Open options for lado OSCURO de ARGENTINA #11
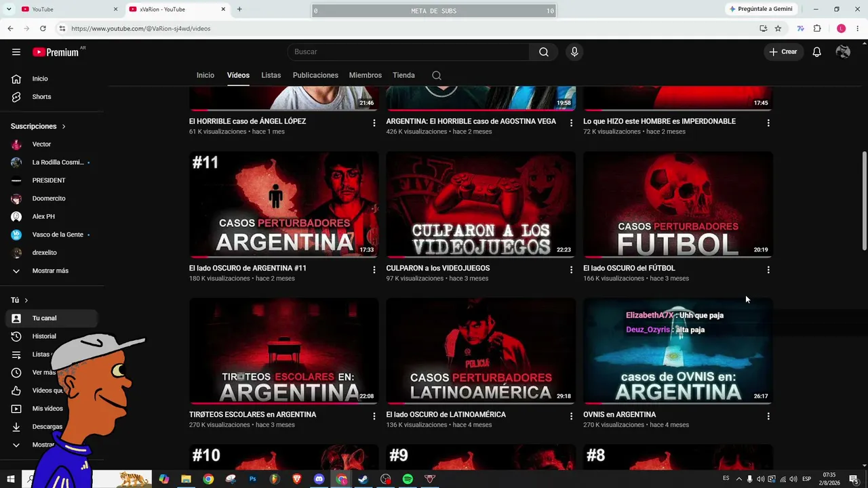 374,270
